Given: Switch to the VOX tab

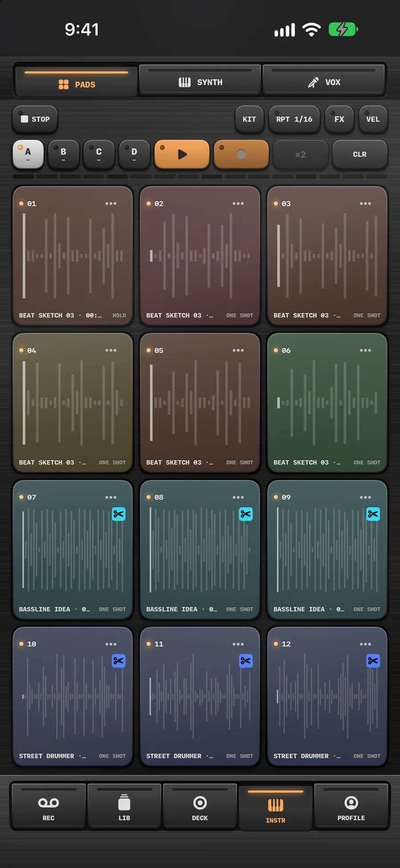Looking at the screenshot, I should (x=324, y=80).
